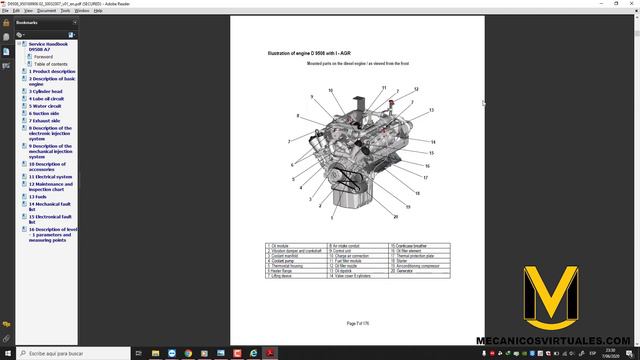The width and height of the screenshot is (640, 360).
Task: Open the Foreword bookmark
Action: click(43, 57)
